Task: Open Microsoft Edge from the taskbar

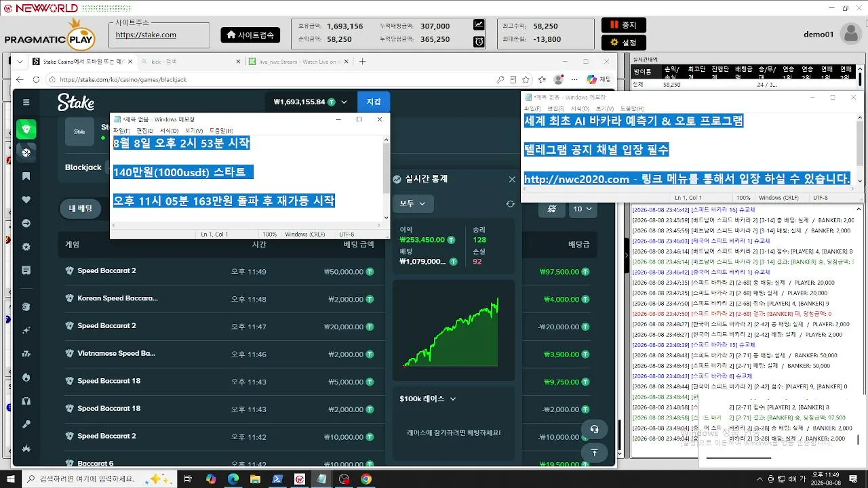Action: [233, 479]
